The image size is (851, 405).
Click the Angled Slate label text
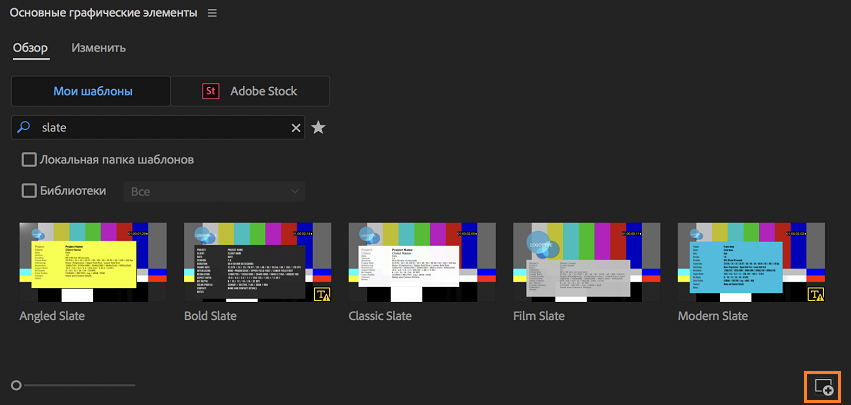(52, 316)
